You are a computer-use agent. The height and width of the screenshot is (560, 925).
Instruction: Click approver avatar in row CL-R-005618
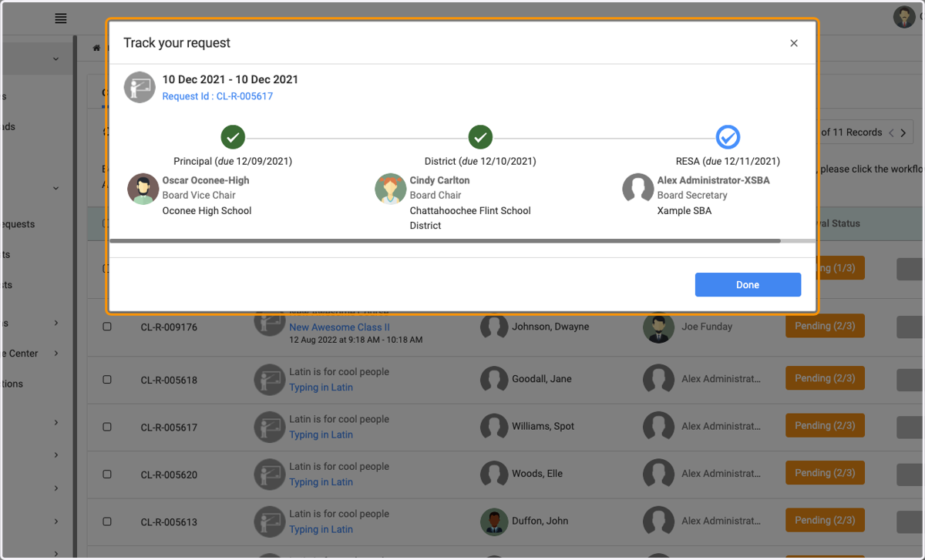pos(658,379)
